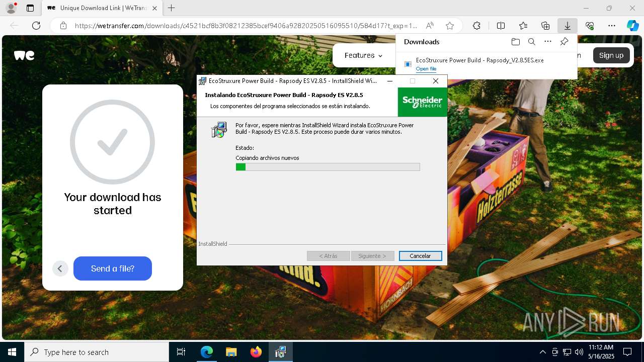
Task: Open Browser essentials heart icon
Action: (590, 26)
